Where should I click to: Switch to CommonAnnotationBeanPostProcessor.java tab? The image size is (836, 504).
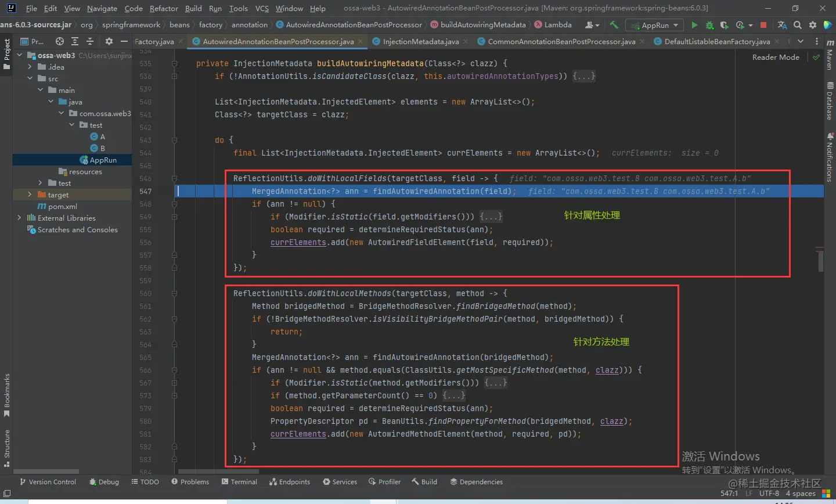point(561,41)
